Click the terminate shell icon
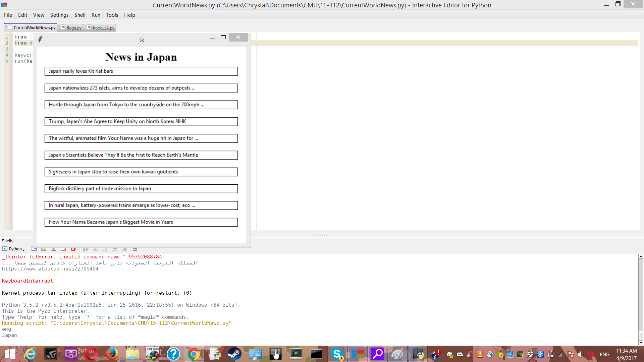The image size is (644, 362). click(63, 249)
